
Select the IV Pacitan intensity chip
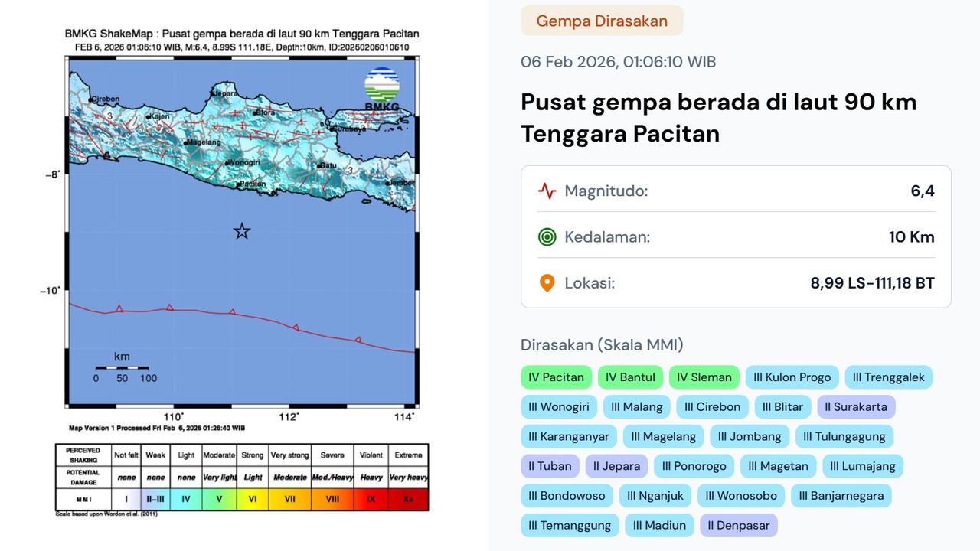[x=556, y=377]
